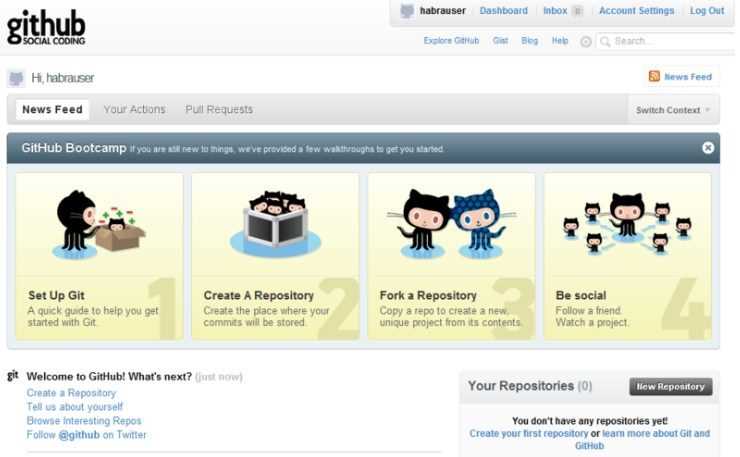
Task: Open Explore GitHub link
Action: pos(451,41)
